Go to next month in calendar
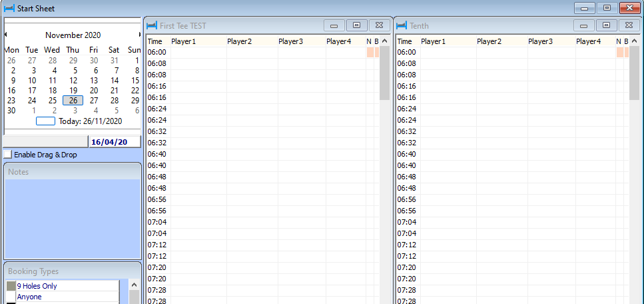This screenshot has width=644, height=304. click(140, 35)
